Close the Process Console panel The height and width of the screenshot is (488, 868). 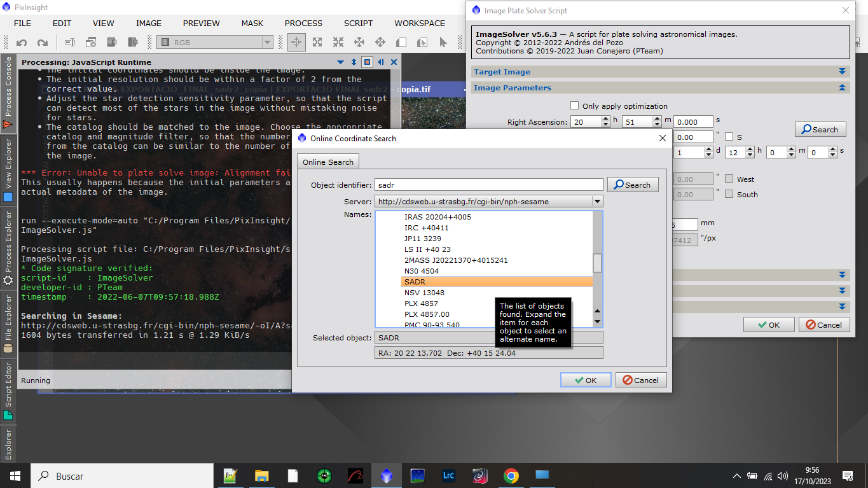coord(394,62)
